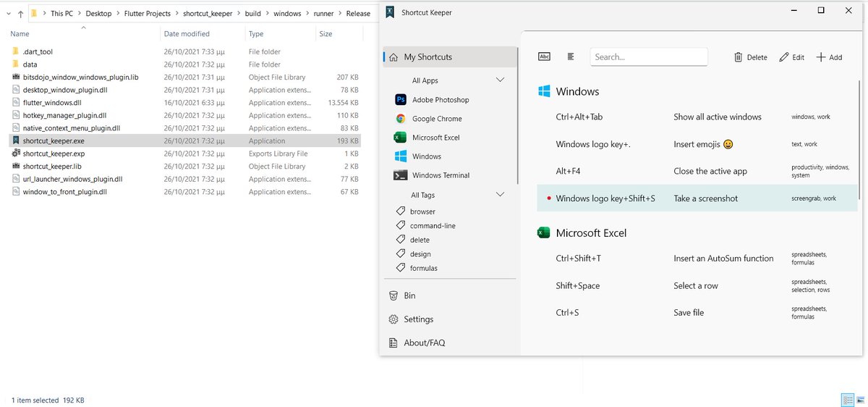Select shortcut_keeper.exp file
Image resolution: width=868 pixels, height=407 pixels.
[54, 154]
